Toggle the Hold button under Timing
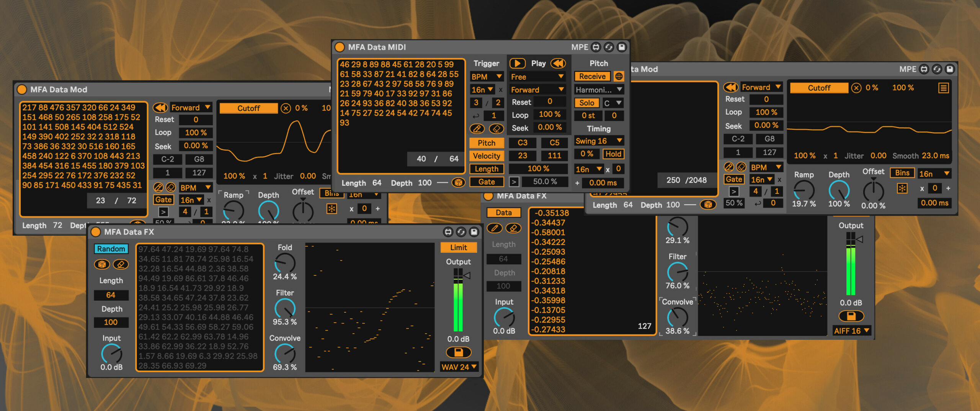The width and height of the screenshot is (980, 411). click(613, 154)
